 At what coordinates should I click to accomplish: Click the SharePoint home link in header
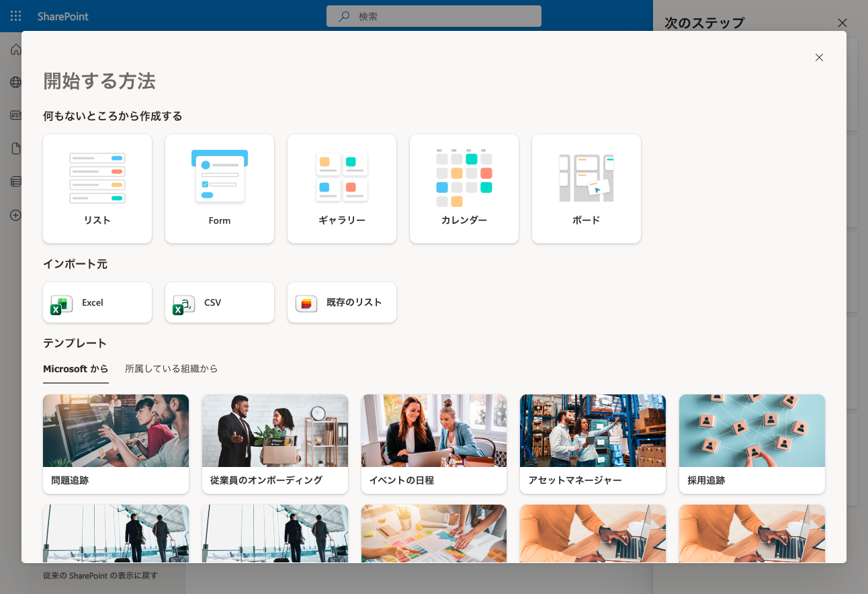click(62, 16)
